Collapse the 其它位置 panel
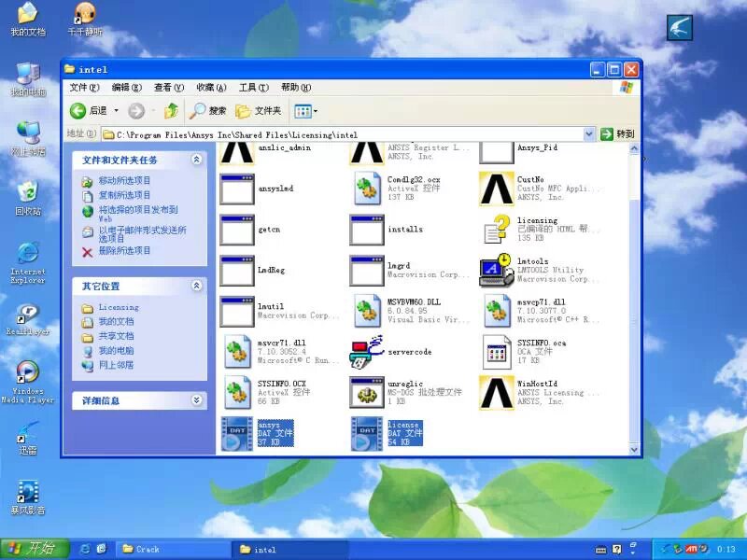This screenshot has height=560, width=747. (196, 286)
